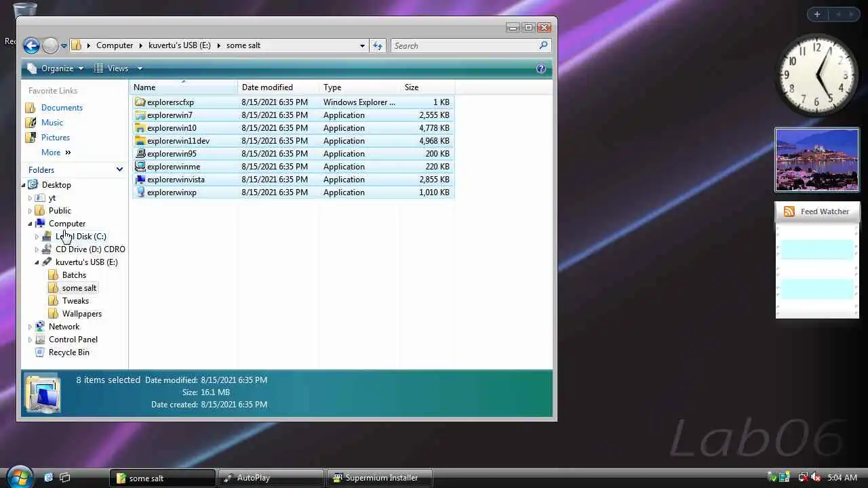868x488 pixels.
Task: Expand the yt folder tree node
Action: pos(30,198)
